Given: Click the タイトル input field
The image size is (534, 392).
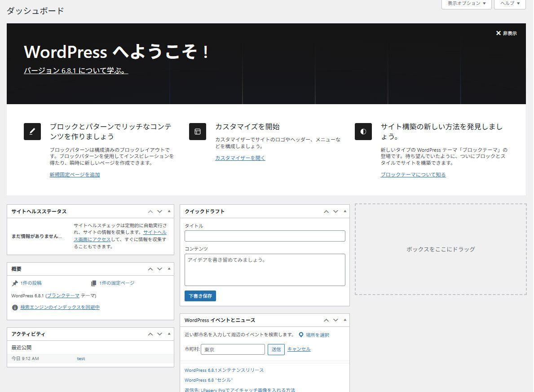Looking at the screenshot, I should click(265, 236).
